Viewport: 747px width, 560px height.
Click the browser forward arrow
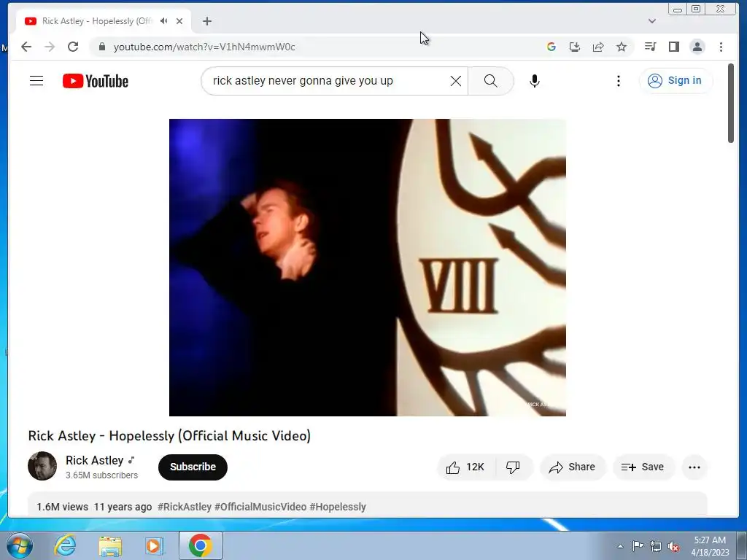tap(50, 47)
